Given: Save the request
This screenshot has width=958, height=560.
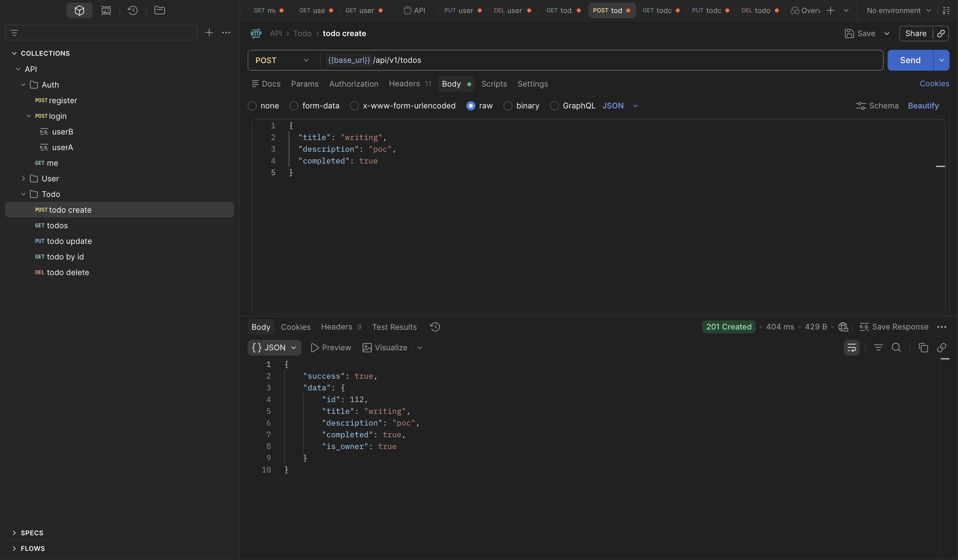Looking at the screenshot, I should click(860, 34).
